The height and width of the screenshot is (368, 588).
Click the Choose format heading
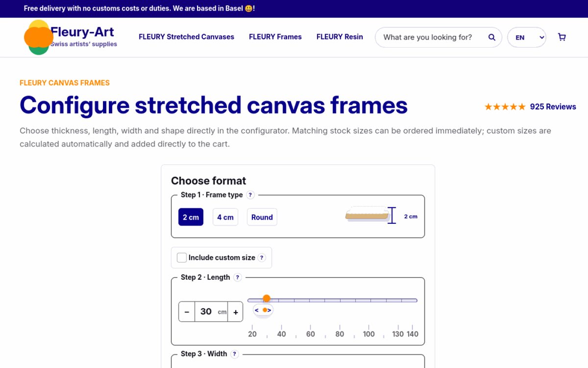[x=208, y=181]
